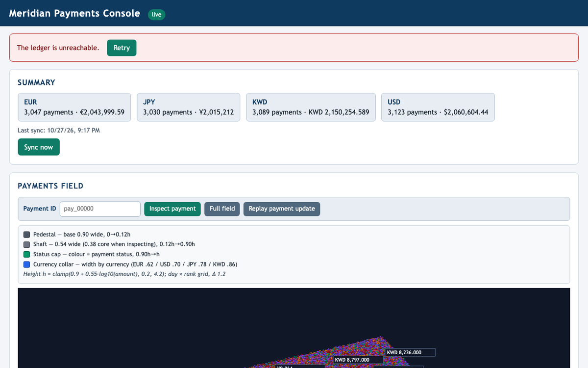Select the Full field button
The height and width of the screenshot is (368, 588).
(222, 209)
